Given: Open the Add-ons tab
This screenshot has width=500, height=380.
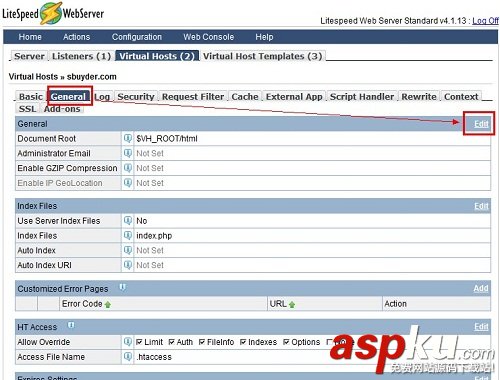Looking at the screenshot, I should tap(62, 109).
